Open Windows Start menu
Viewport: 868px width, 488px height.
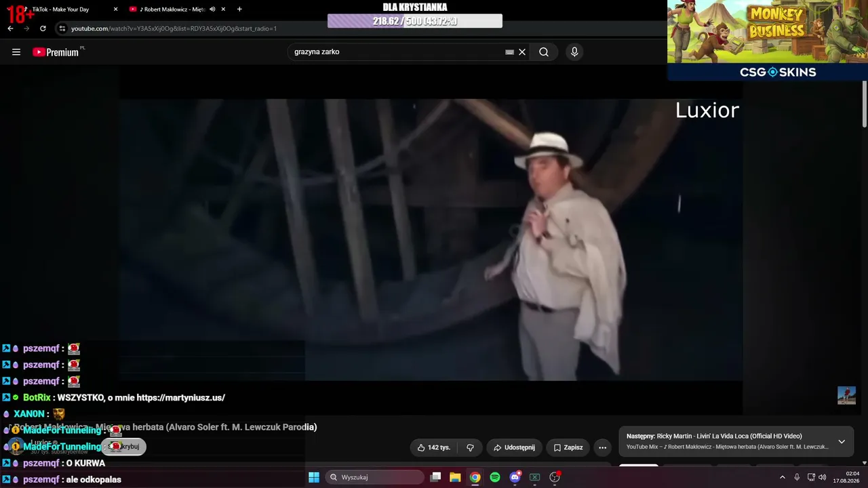314,477
